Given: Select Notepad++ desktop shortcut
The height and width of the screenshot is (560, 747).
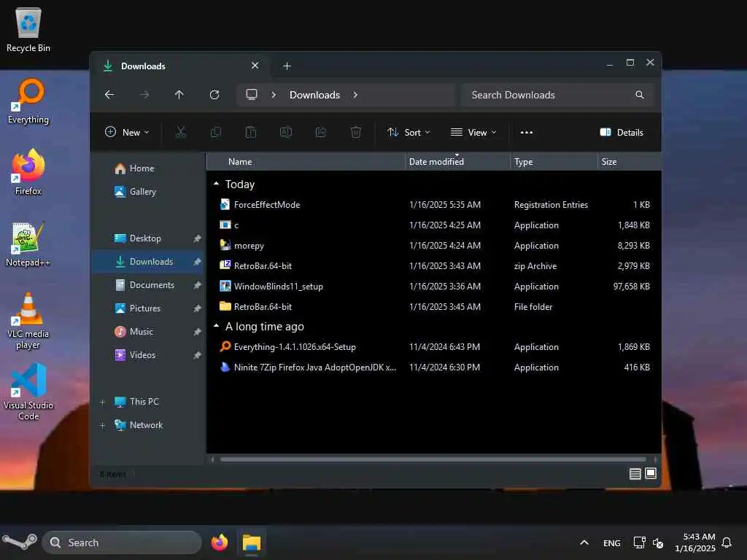Looking at the screenshot, I should 28,244.
